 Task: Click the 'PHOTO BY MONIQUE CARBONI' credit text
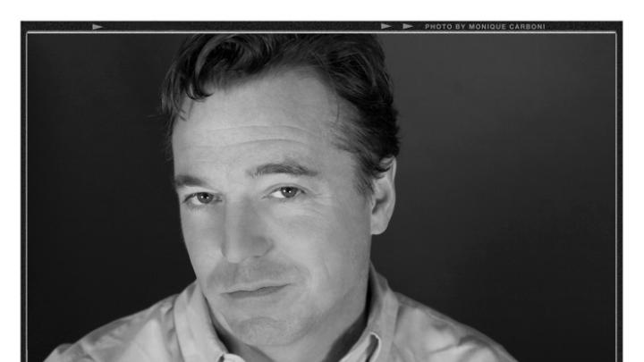(485, 27)
